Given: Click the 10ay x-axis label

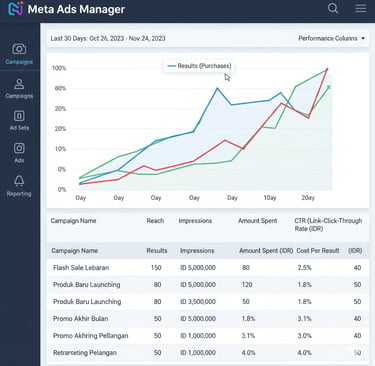Looking at the screenshot, I should [x=270, y=198].
